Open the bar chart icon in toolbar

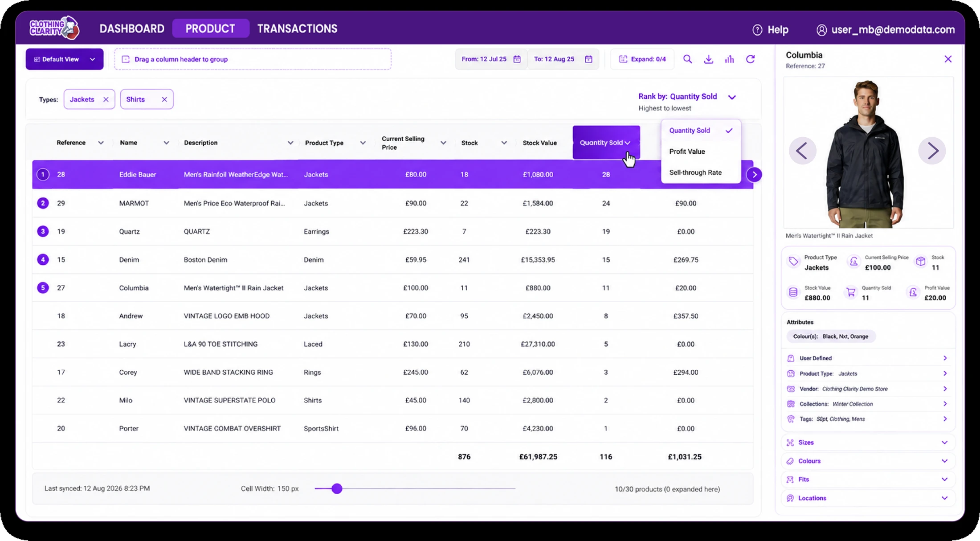click(x=729, y=59)
